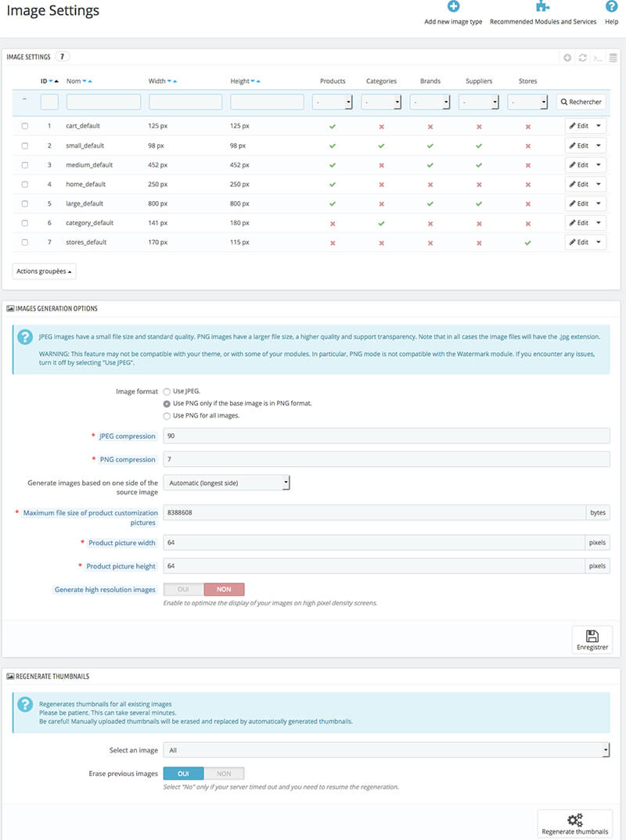626x840 pixels.
Task: Focus the Maximum file size field
Action: (x=374, y=512)
